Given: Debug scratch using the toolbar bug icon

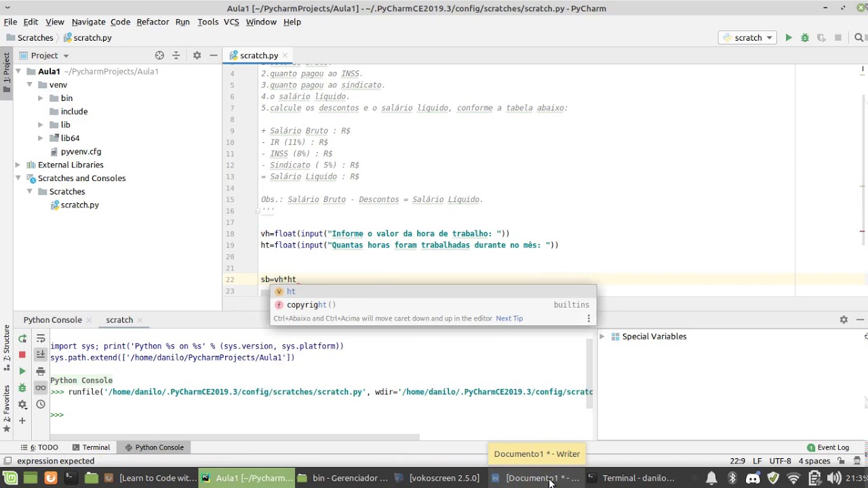Looking at the screenshot, I should click(805, 38).
